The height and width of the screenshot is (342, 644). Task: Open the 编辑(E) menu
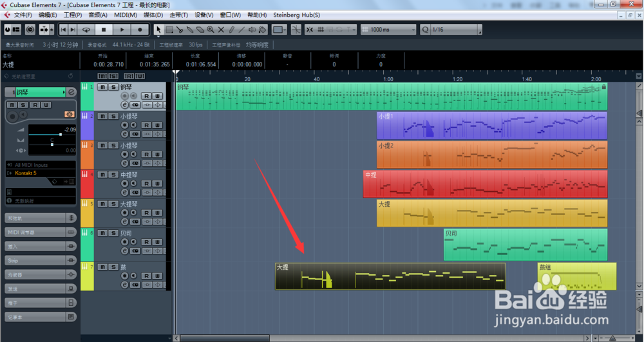[x=48, y=15]
